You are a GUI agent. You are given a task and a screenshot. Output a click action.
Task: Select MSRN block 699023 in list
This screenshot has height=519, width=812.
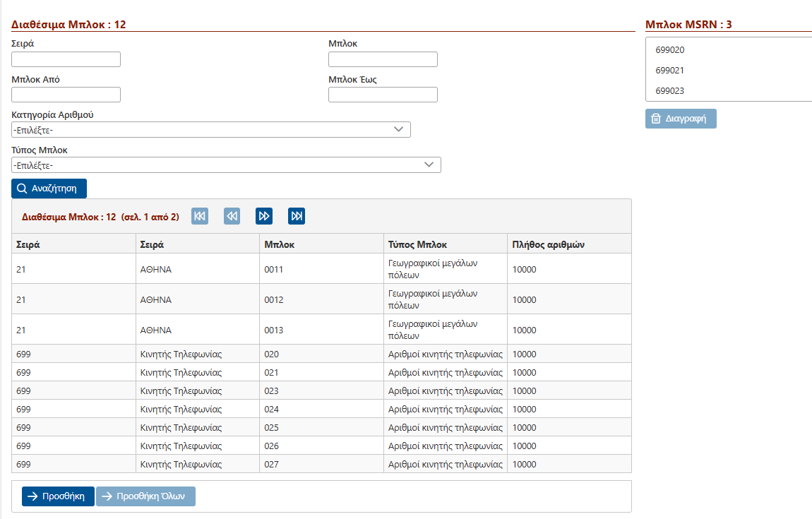[670, 91]
